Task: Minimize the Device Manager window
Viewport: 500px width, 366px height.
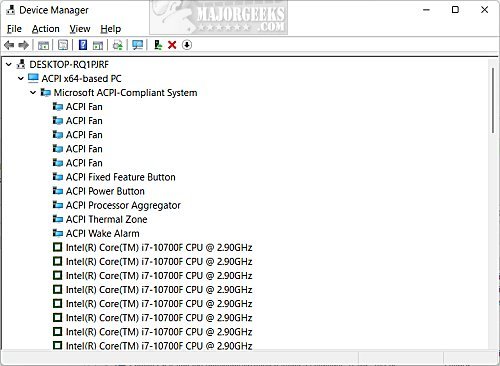Action: 426,10
